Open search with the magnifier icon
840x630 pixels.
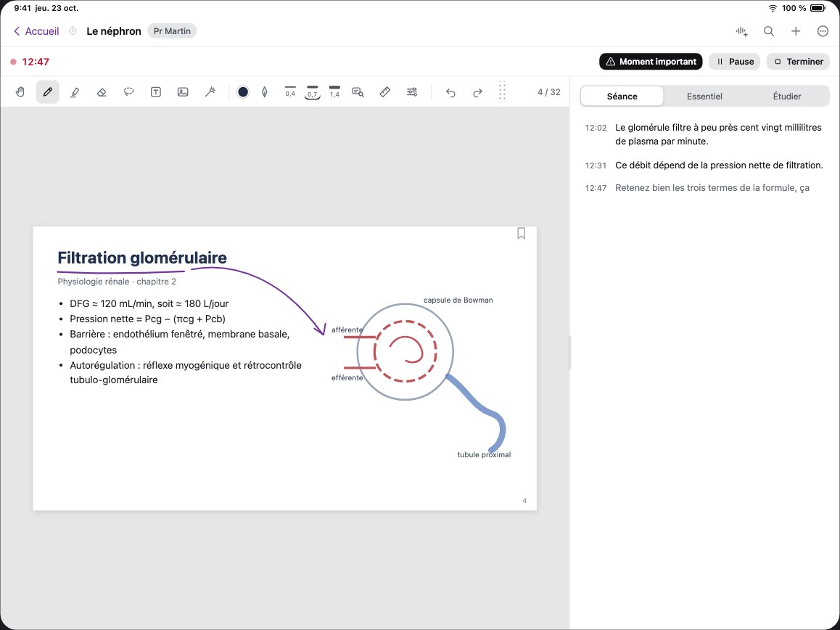769,31
